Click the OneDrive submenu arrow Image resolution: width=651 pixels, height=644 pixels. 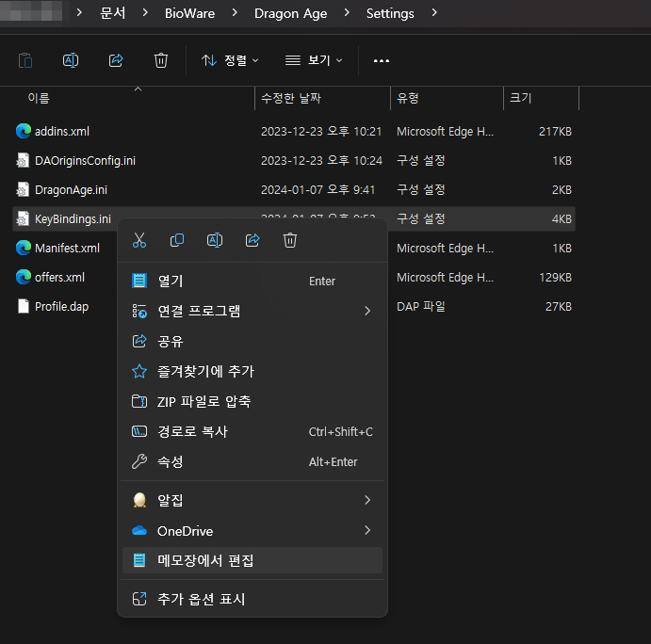(x=367, y=530)
